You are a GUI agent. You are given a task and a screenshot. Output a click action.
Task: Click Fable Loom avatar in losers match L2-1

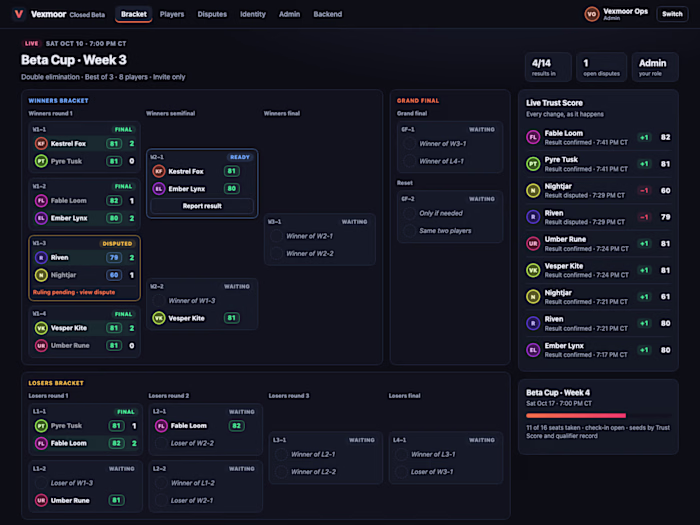(x=161, y=425)
